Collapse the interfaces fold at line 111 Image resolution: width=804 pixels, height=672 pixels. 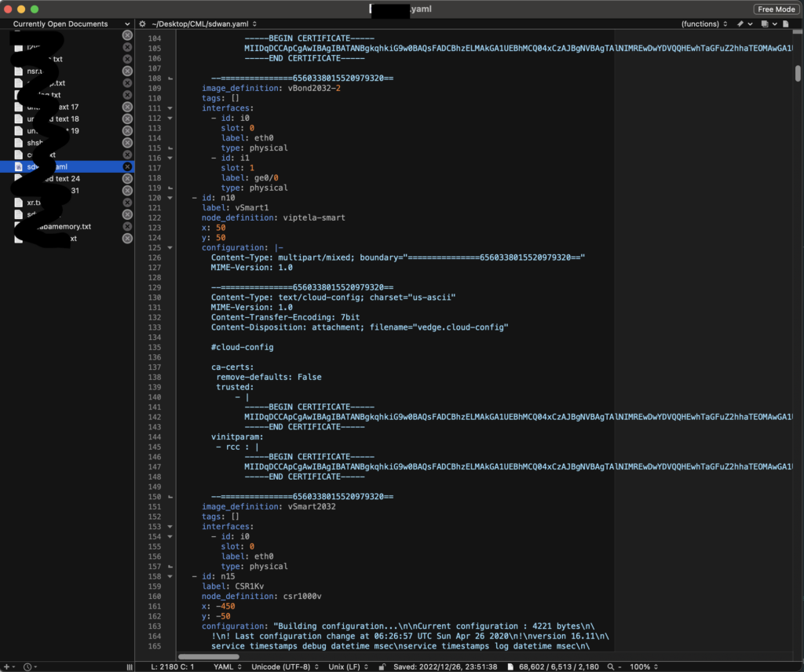(x=170, y=108)
